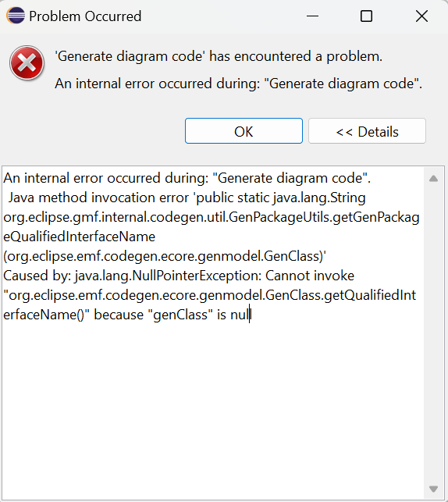The width and height of the screenshot is (448, 502).
Task: Maximize the Problem Occurred dialog
Action: [366, 16]
